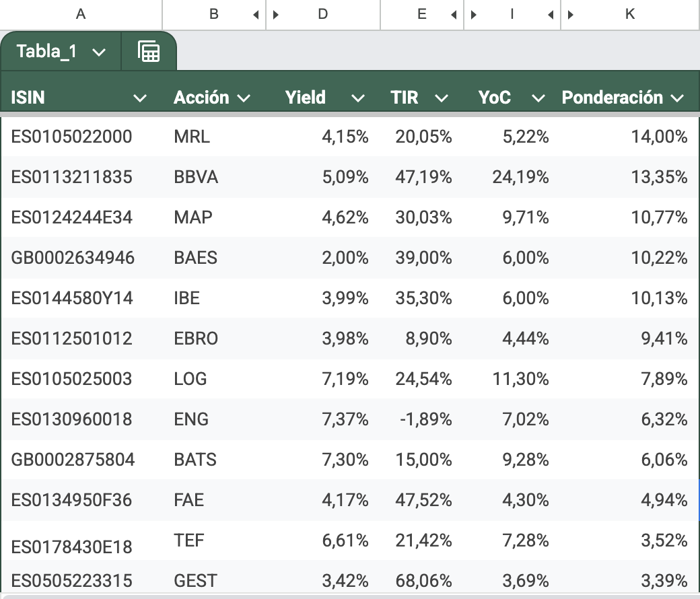Viewport: 700px width, 599px height.
Task: Click the Yield header cell
Action: pos(323,91)
